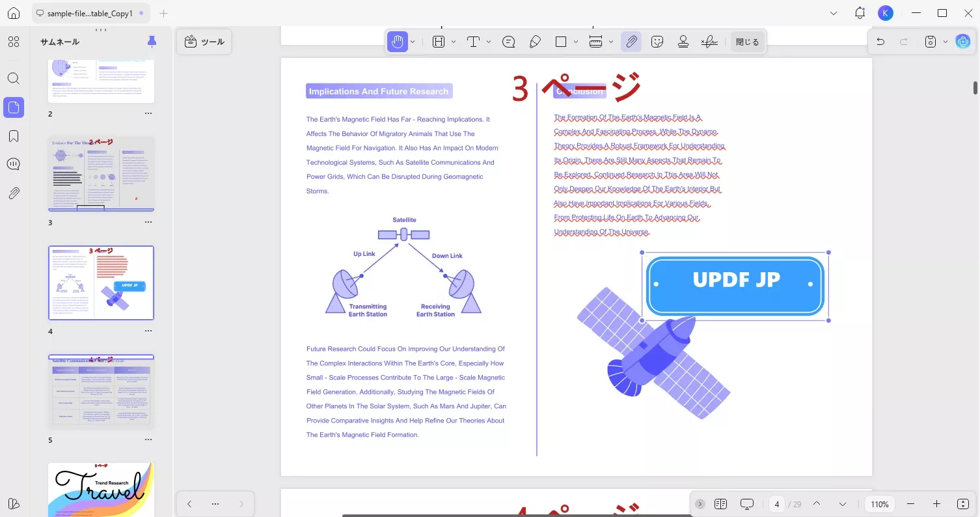This screenshot has height=517, width=980.
Task: Select the Travel cover page thumbnail
Action: click(x=102, y=490)
